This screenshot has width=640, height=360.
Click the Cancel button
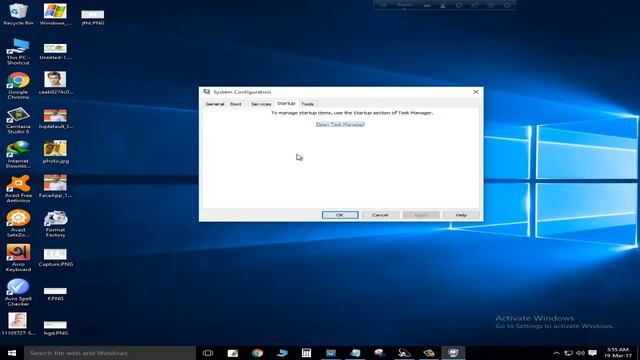(x=380, y=215)
